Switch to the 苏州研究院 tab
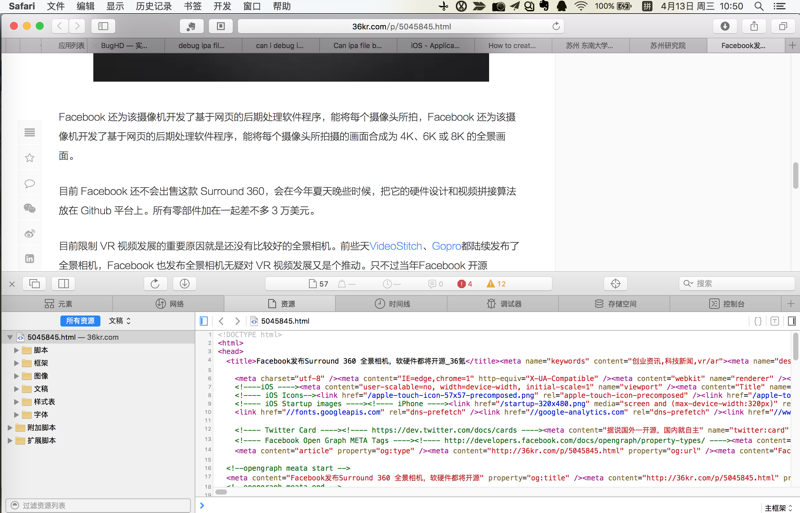 point(668,45)
